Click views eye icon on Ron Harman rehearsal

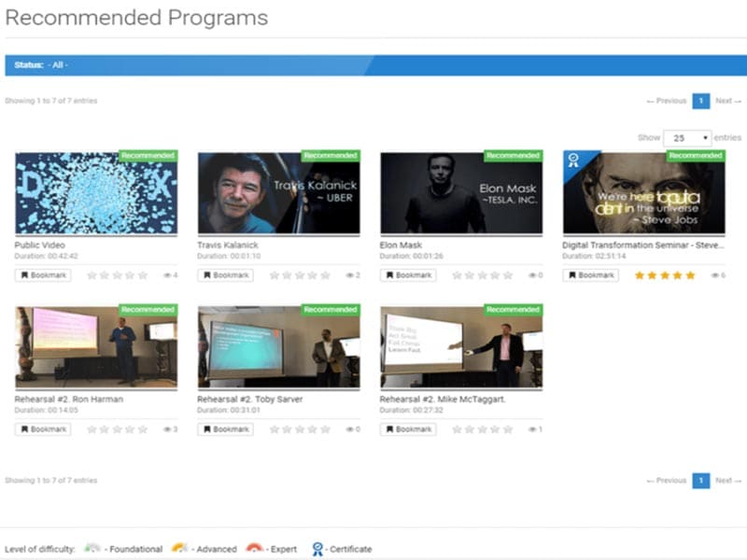pos(167,429)
